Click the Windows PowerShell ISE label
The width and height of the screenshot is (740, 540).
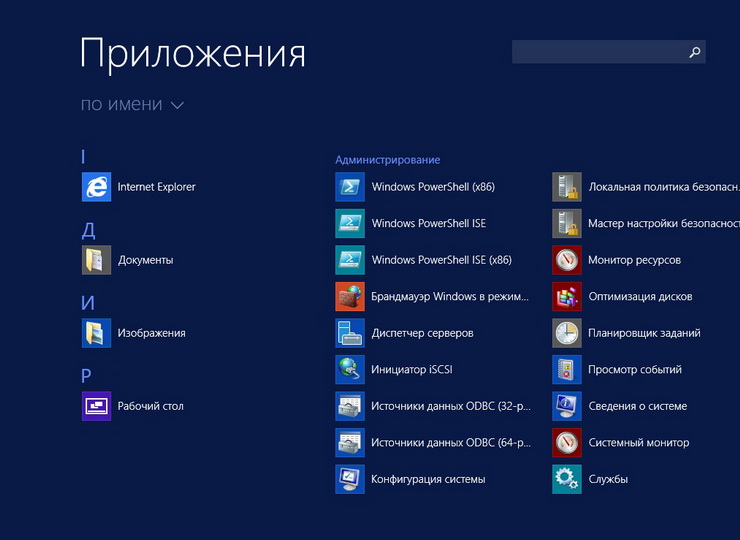[x=429, y=223]
